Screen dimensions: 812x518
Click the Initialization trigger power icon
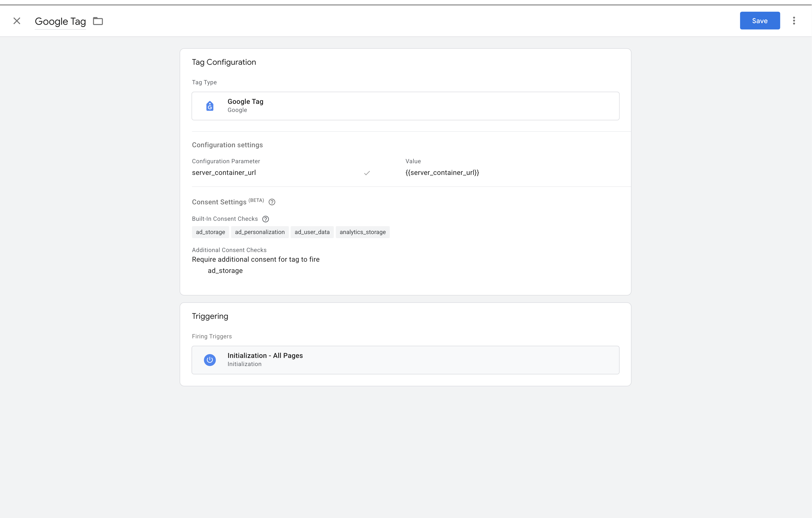[210, 360]
